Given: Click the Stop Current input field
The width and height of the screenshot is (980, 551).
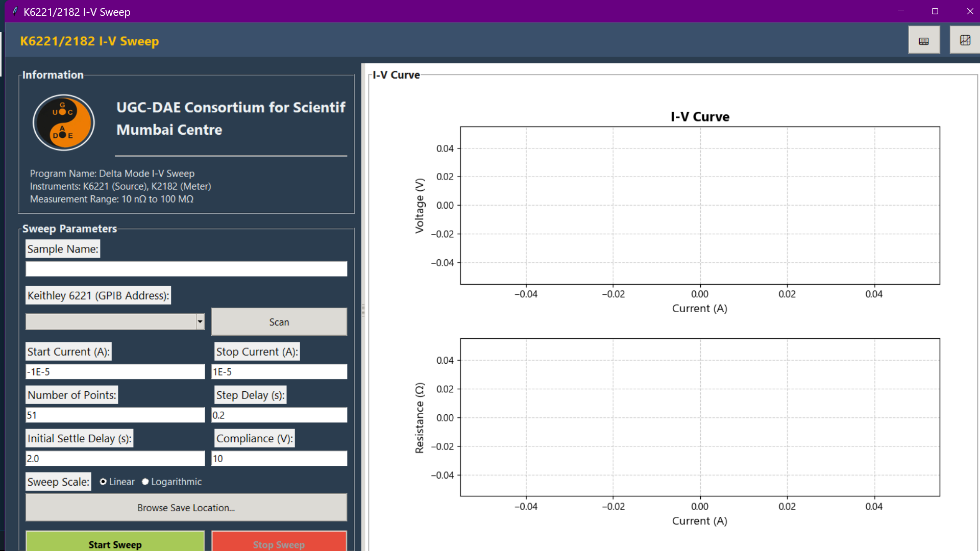Looking at the screenshot, I should coord(279,371).
